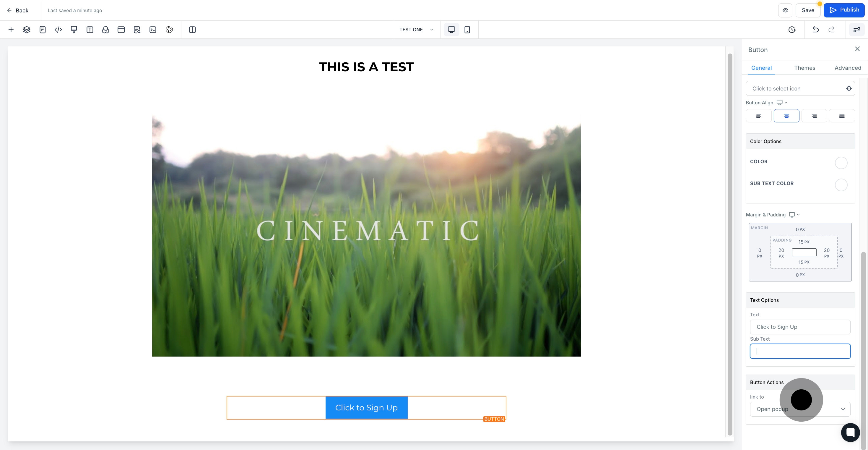Click the Publish button
The image size is (868, 450).
[x=844, y=10]
